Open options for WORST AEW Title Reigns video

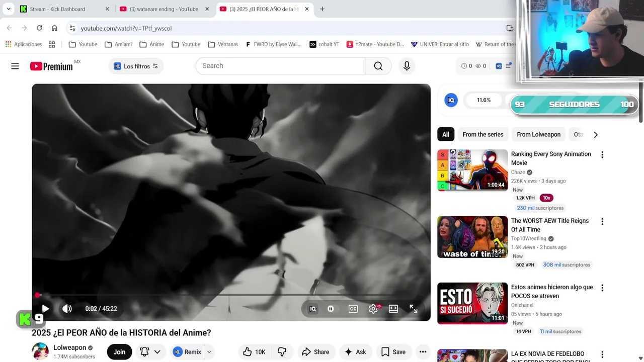[x=602, y=221]
